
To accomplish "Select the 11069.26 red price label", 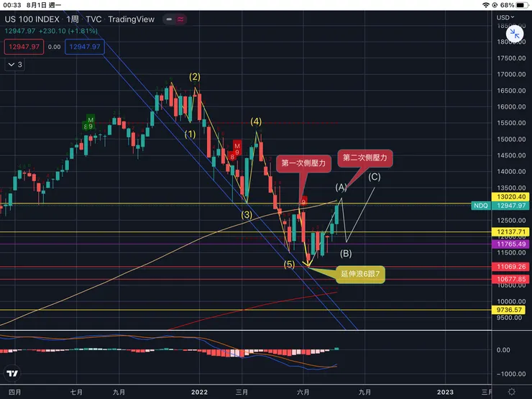I will click(x=511, y=267).
